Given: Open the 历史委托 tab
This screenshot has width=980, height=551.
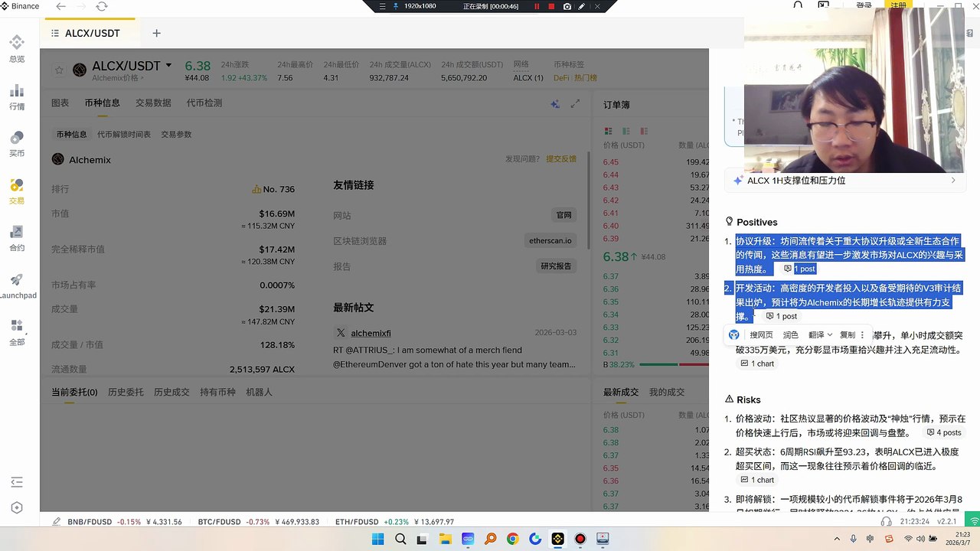Looking at the screenshot, I should coord(126,392).
